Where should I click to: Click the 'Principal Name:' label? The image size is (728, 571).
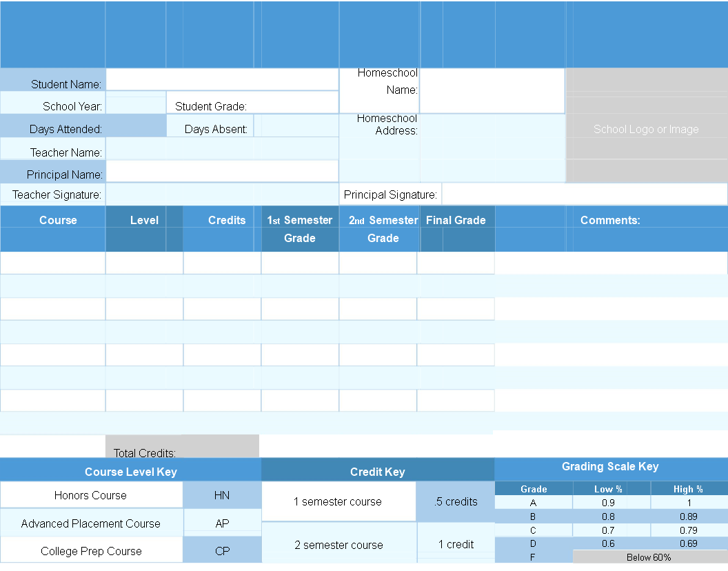point(65,174)
